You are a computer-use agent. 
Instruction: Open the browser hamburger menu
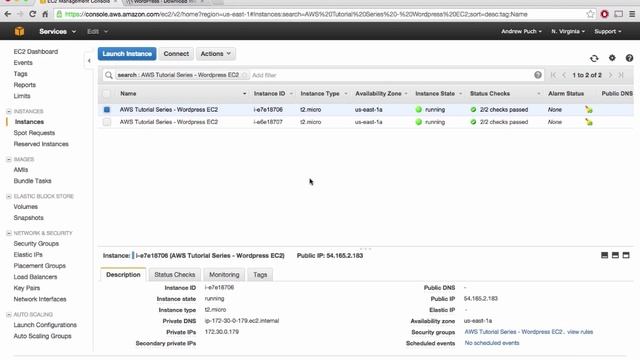632,14
